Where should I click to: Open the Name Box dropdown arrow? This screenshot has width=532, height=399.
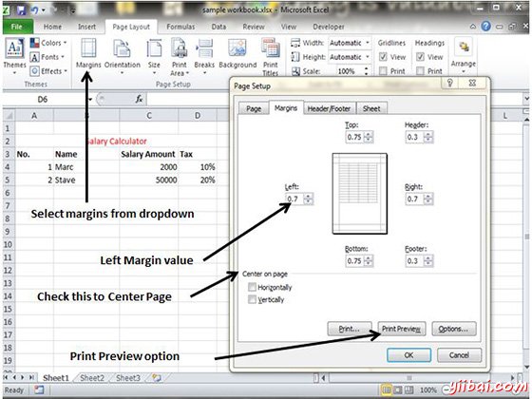(90, 100)
